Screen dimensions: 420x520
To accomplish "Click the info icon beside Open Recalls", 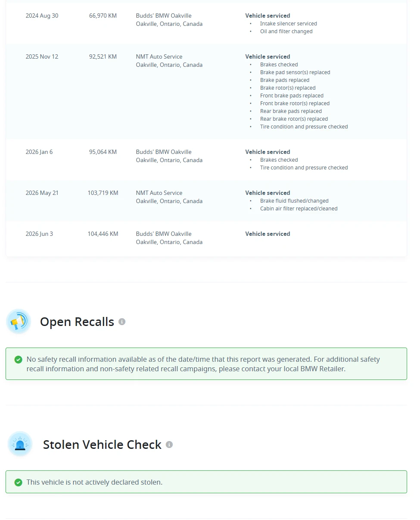I will click(122, 322).
